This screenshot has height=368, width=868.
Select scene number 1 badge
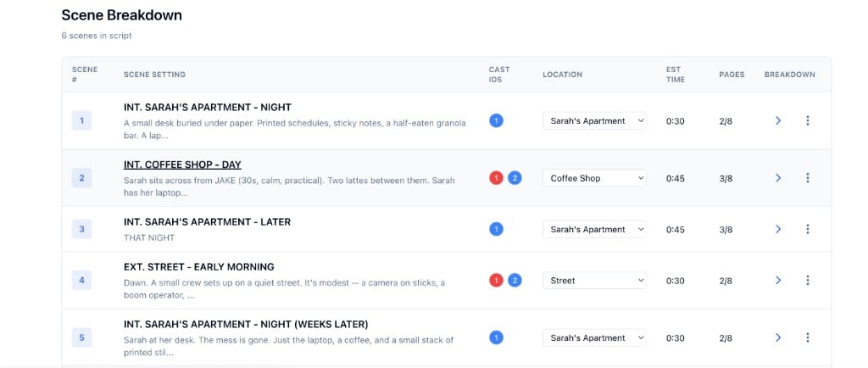[x=82, y=120]
